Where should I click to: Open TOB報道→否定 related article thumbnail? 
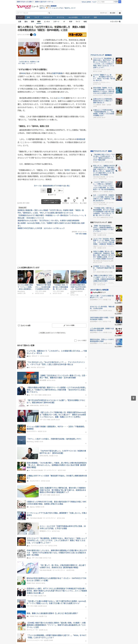(x=61, y=276)
